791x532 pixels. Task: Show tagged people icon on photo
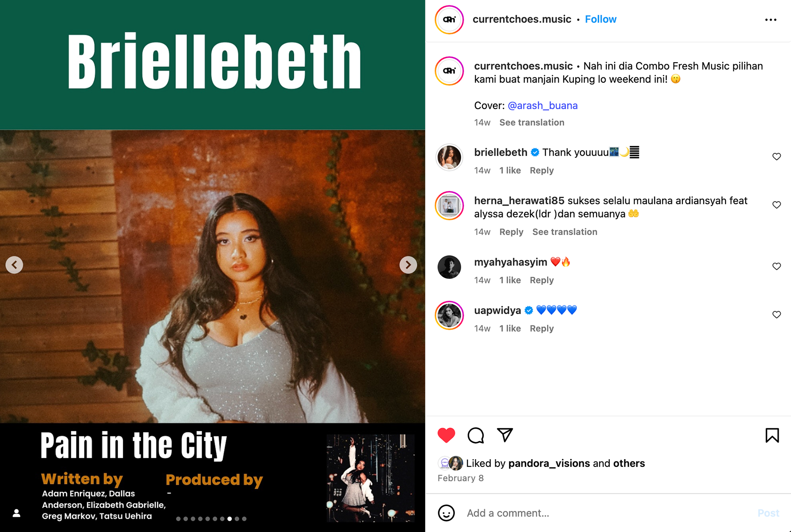point(16,513)
